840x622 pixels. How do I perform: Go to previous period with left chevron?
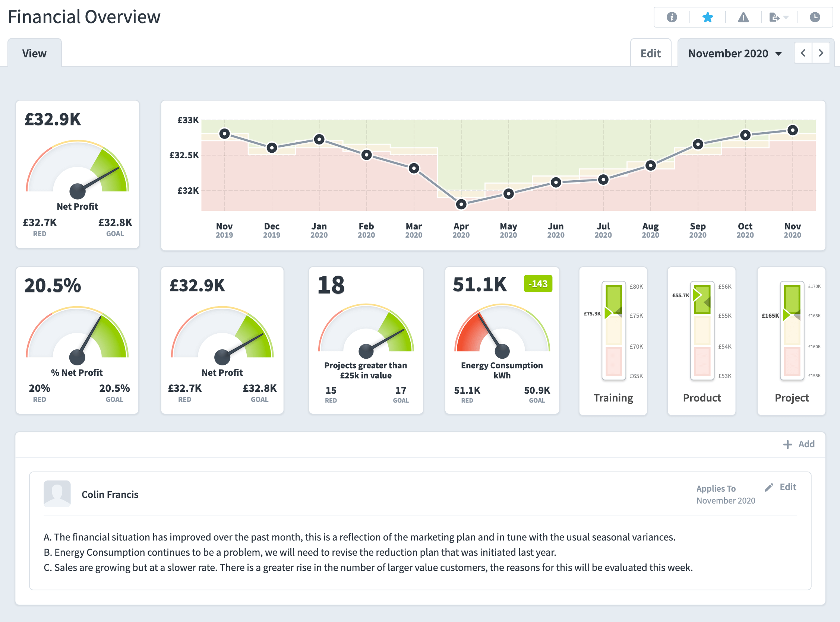pos(803,53)
